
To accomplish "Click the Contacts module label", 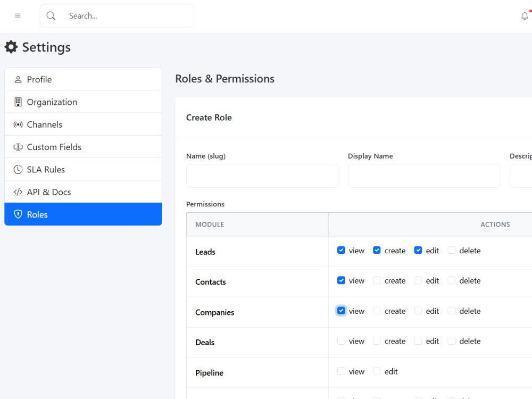I will (211, 282).
